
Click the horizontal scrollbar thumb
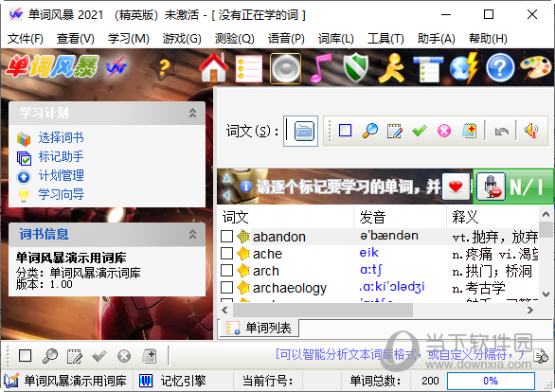(x=322, y=311)
